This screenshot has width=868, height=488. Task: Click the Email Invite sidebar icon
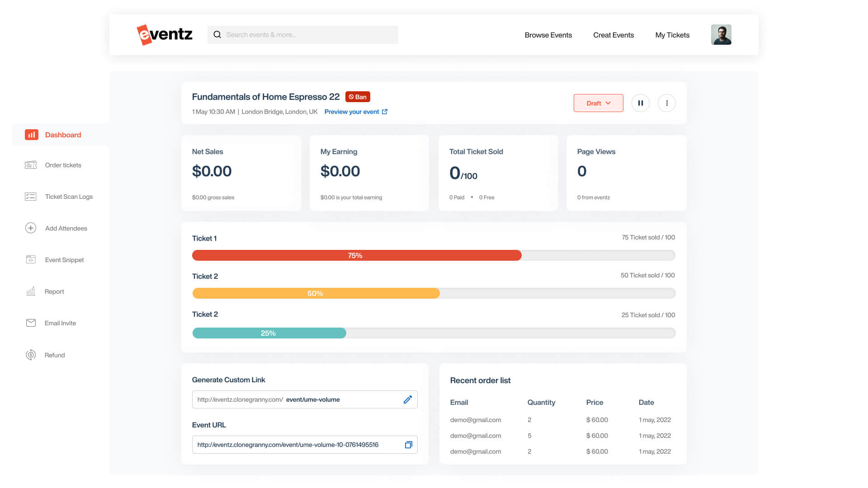point(30,322)
